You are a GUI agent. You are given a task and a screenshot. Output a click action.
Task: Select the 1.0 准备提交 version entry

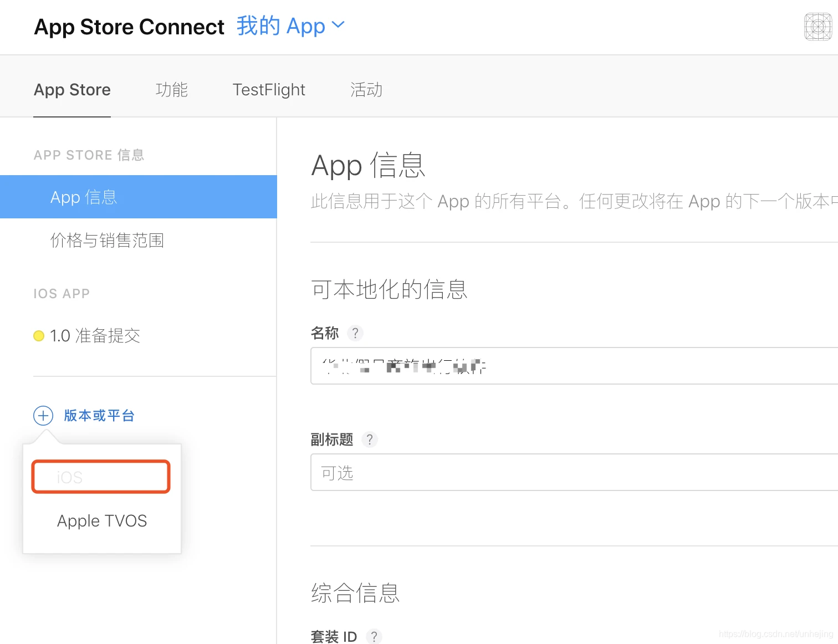pyautogui.click(x=95, y=335)
